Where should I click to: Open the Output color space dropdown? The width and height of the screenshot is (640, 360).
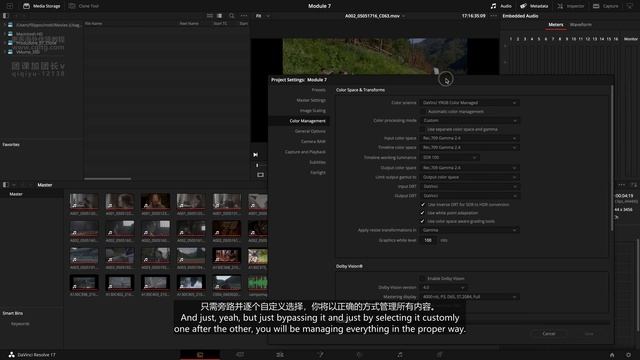pos(469,168)
